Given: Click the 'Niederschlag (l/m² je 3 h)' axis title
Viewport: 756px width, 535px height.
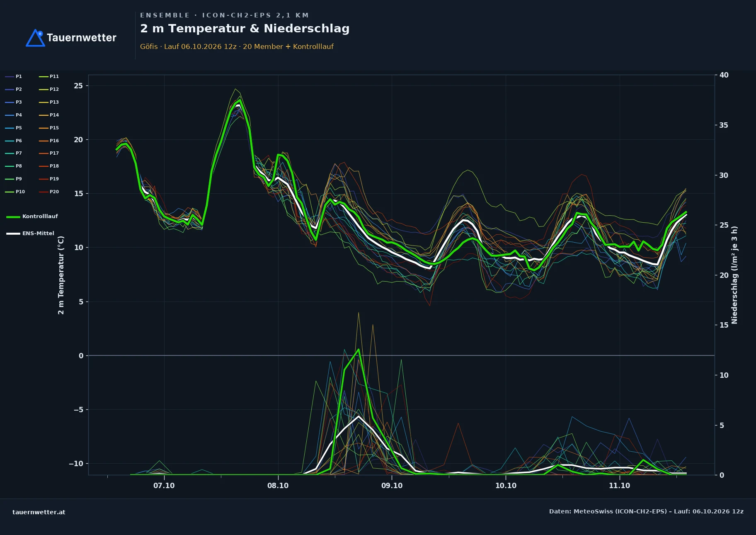Looking at the screenshot, I should tap(734, 275).
